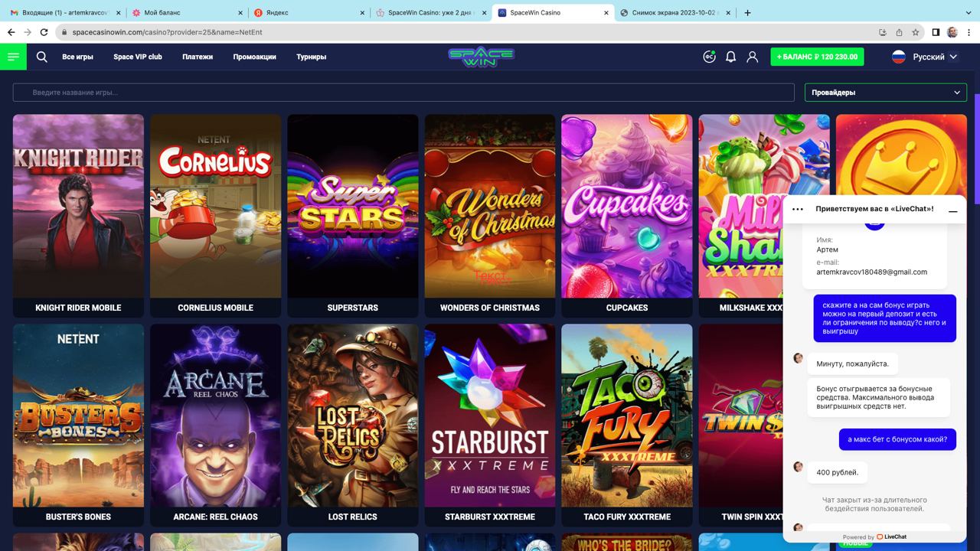Image resolution: width=980 pixels, height=551 pixels.
Task: Reload the current page
Action: coord(44,32)
